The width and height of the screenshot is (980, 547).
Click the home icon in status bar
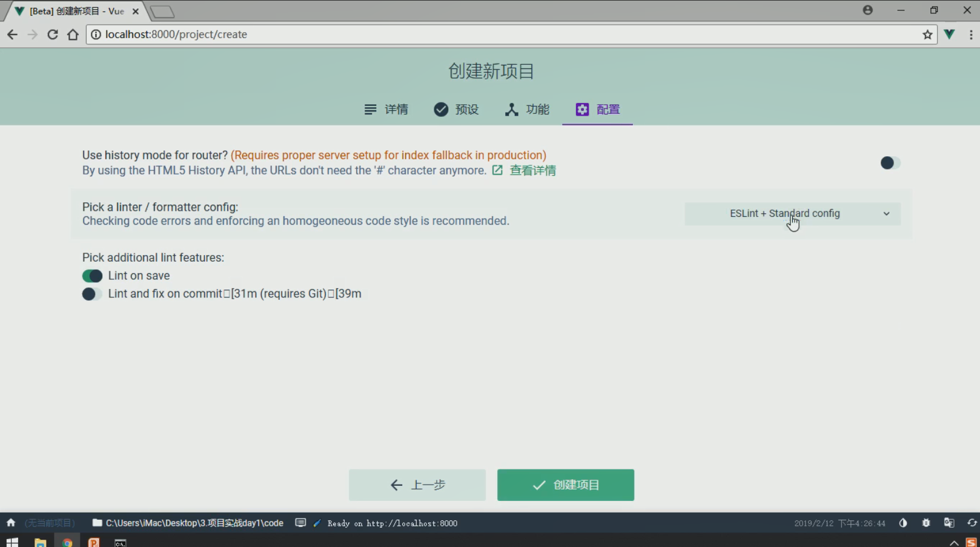pos(11,523)
